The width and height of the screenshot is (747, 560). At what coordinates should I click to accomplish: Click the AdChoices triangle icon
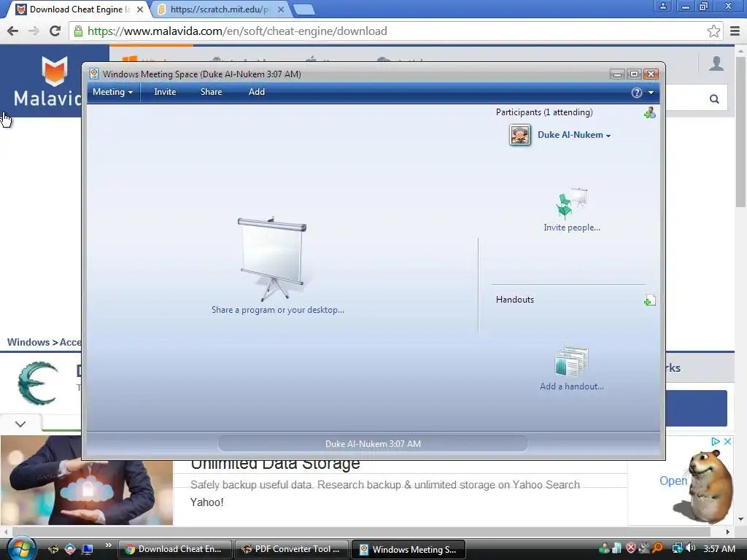pos(716,441)
